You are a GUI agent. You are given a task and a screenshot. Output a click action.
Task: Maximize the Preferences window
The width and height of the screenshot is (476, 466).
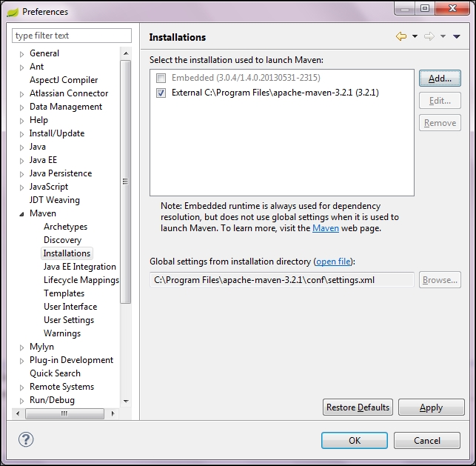[425, 8]
